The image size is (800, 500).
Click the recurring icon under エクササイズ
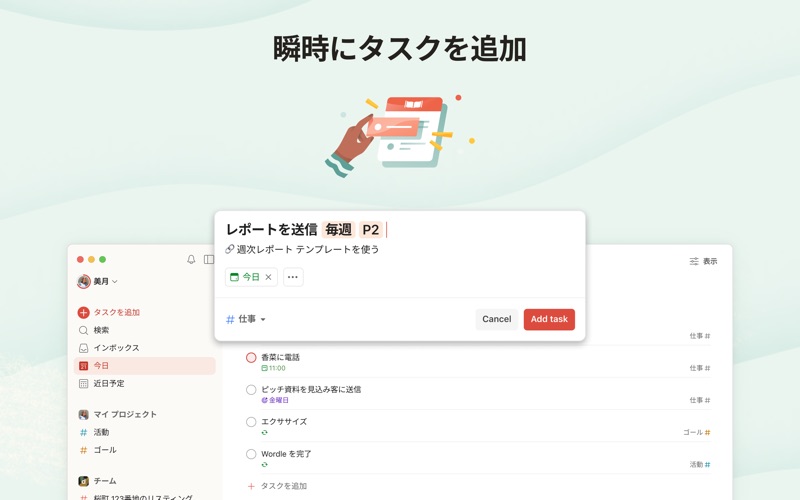coord(264,433)
